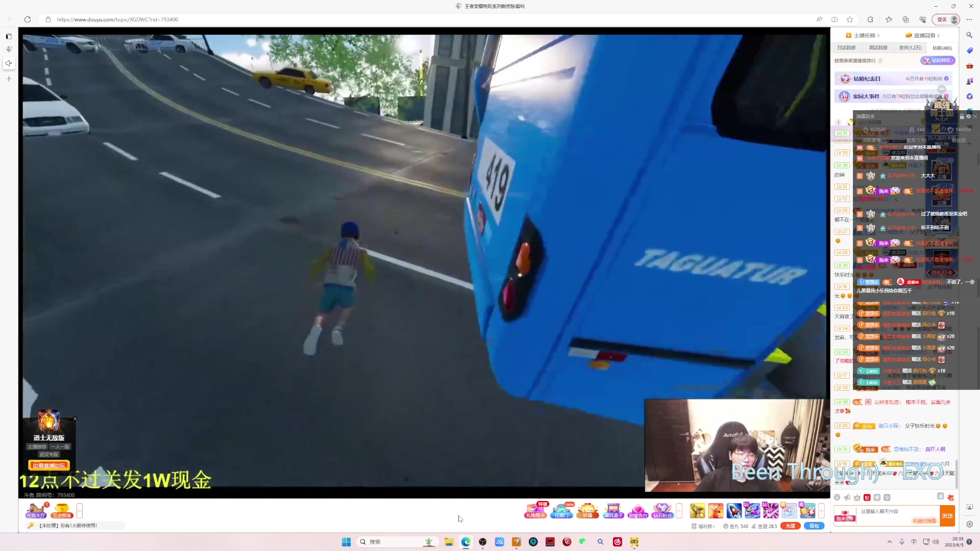Viewport: 980px width, 551px height.
Task: Open the 任意门 portal activity
Action: pyautogui.click(x=561, y=511)
